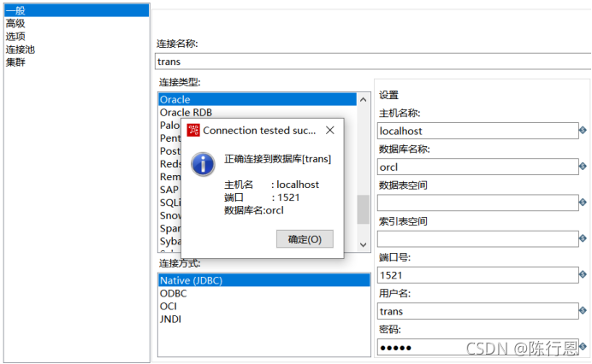592x364 pixels.
Task: Click the dialog title Connection tested suc...
Action: [x=259, y=131]
